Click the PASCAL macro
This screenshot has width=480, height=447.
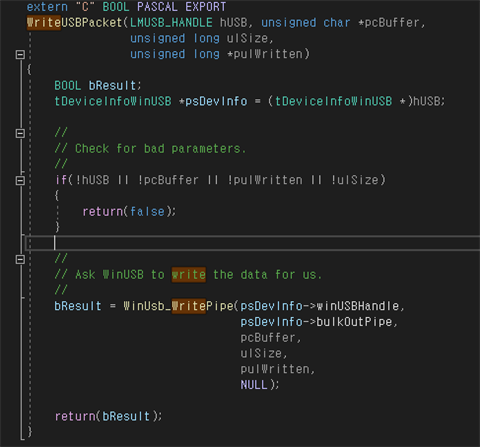pos(157,7)
